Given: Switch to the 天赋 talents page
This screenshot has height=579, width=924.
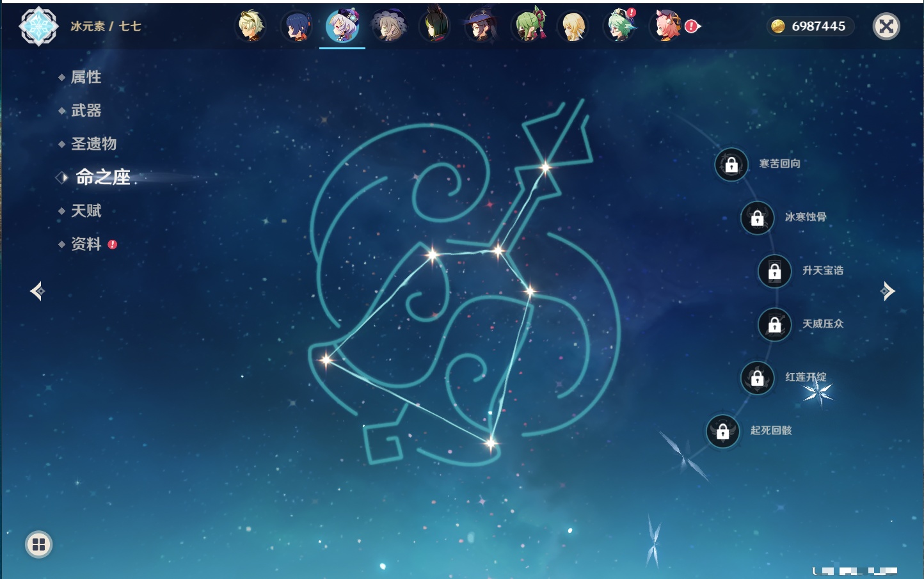Looking at the screenshot, I should click(x=86, y=210).
